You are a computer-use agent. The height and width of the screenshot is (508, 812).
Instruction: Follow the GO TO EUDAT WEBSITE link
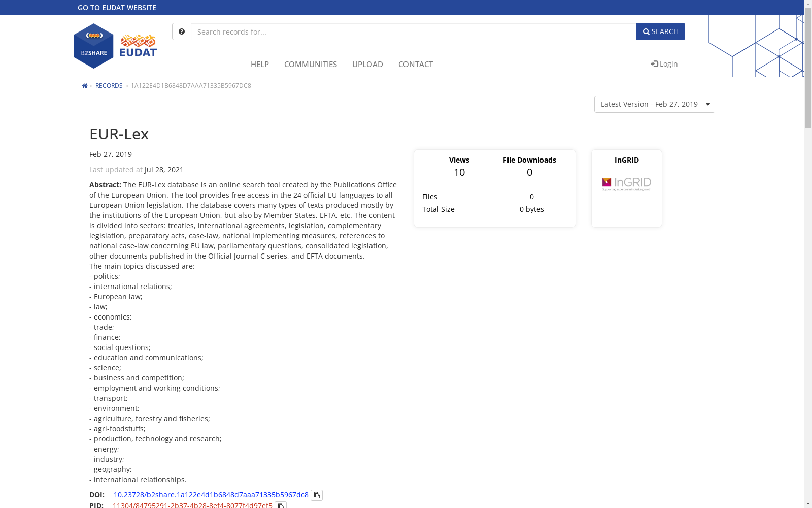[x=117, y=8]
